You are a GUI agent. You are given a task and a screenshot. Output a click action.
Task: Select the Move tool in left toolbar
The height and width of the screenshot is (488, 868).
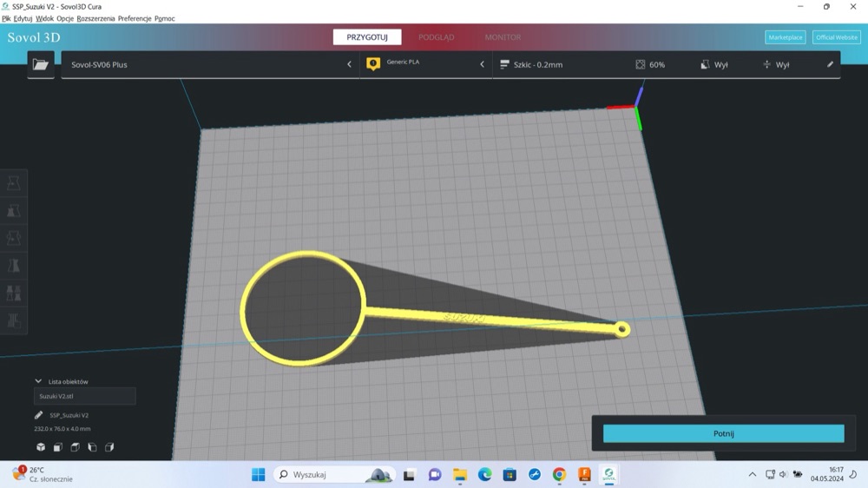coord(14,183)
